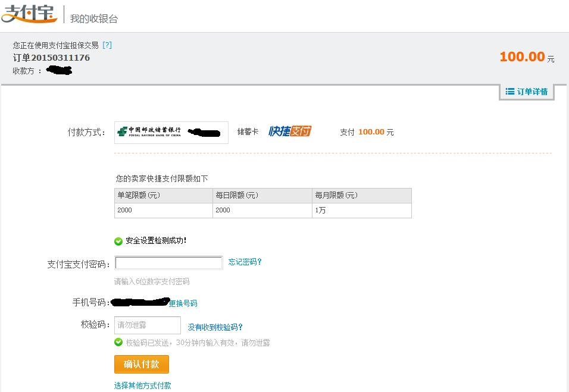Open the 忘记密码? link
This screenshot has width=569, height=392.
[245, 262]
